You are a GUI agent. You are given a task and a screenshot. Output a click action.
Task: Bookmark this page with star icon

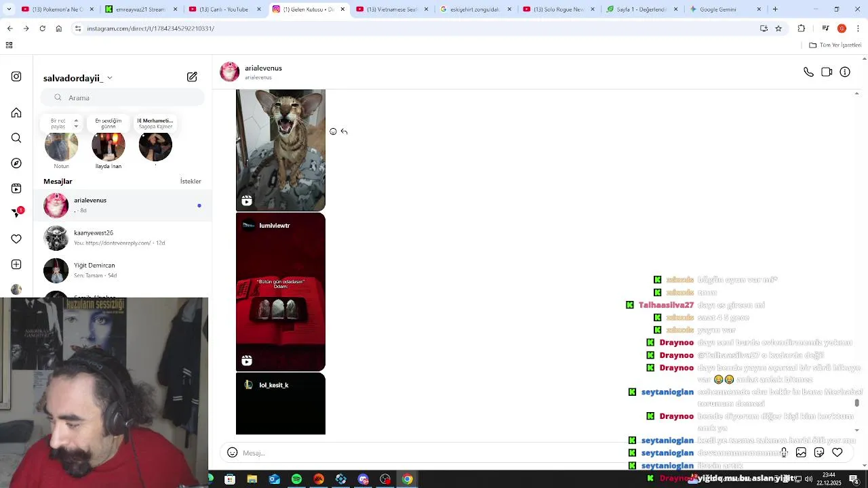point(778,28)
